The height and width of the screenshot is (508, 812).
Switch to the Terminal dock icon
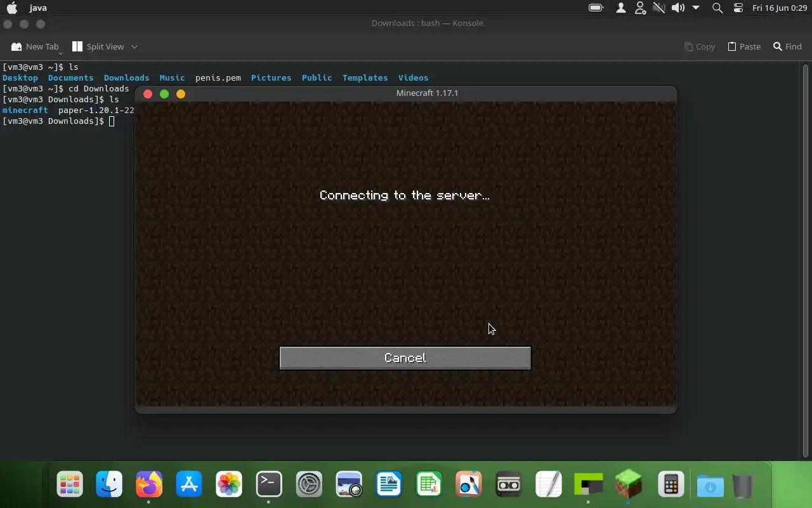(269, 485)
